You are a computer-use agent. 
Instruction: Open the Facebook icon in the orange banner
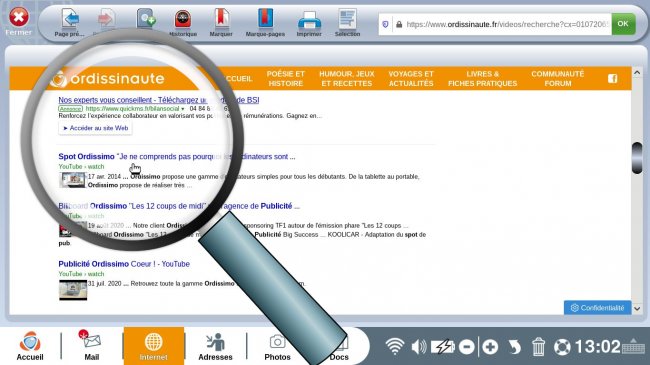click(x=613, y=78)
